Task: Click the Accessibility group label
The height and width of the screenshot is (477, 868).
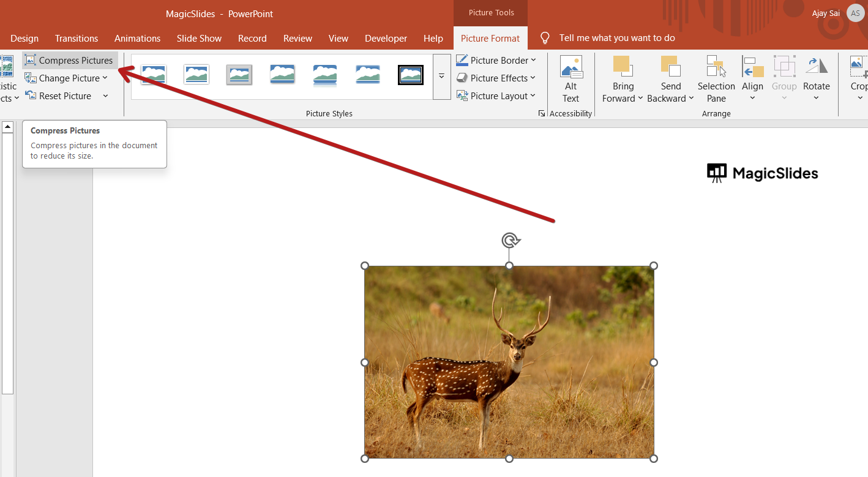Action: click(571, 113)
